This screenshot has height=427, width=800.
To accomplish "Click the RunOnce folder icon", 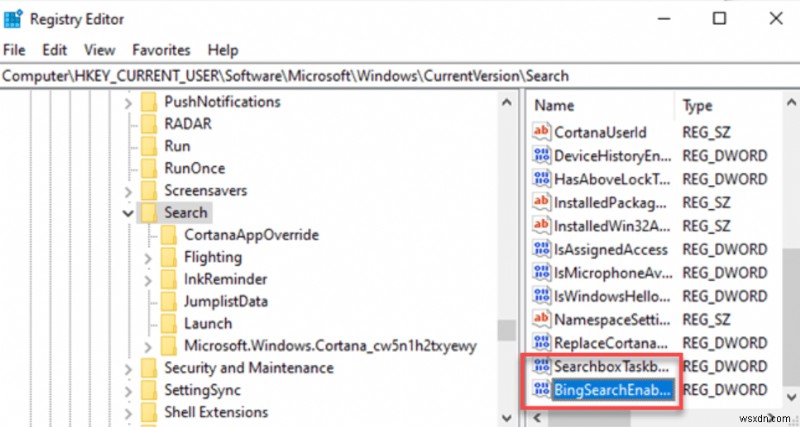I will click(149, 168).
